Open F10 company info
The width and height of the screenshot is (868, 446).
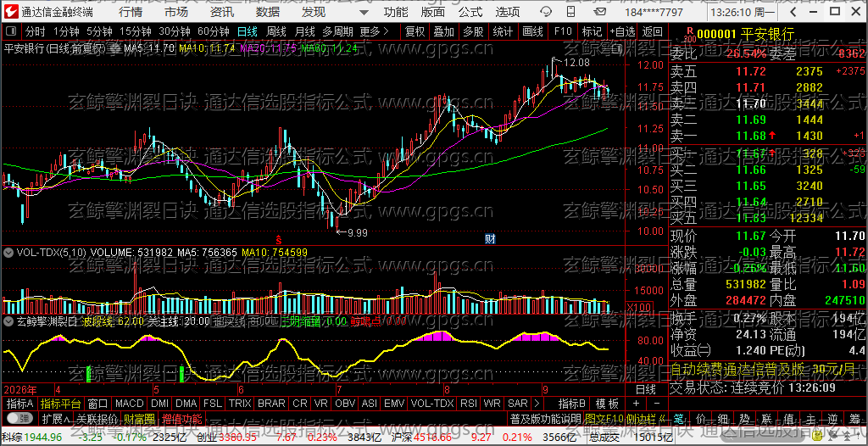[x=563, y=31]
